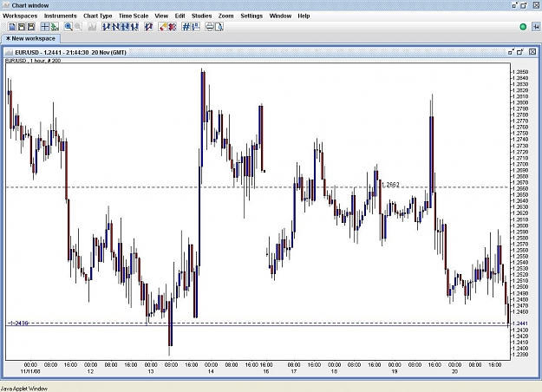This screenshot has height=392, width=542.
Task: Toggle the crosshair cursor tool
Action: (45, 27)
